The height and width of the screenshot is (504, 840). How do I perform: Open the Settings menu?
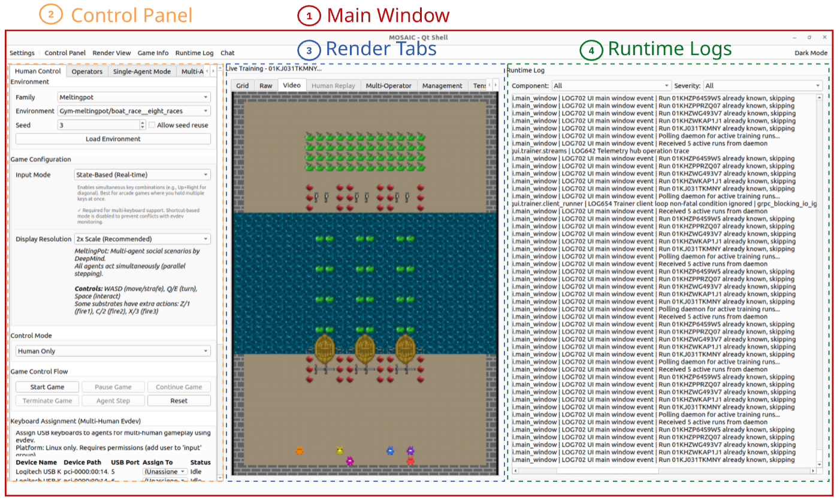point(22,53)
